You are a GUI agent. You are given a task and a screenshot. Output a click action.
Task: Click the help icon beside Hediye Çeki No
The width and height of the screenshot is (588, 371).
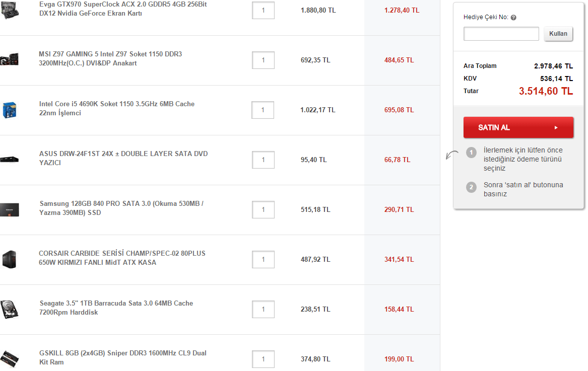[513, 18]
